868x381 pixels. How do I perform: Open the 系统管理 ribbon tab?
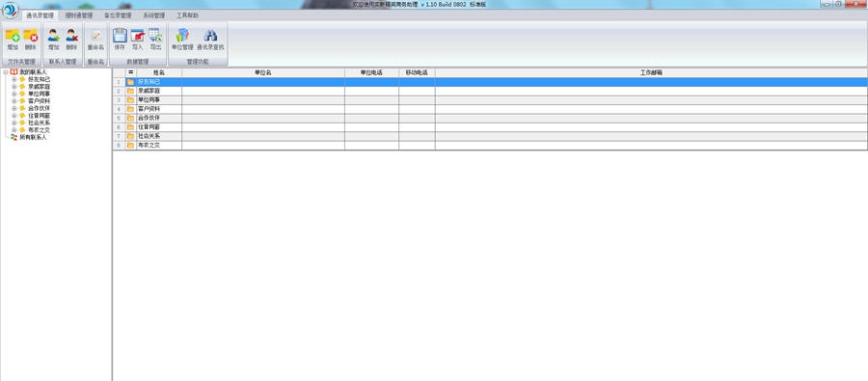[x=154, y=15]
